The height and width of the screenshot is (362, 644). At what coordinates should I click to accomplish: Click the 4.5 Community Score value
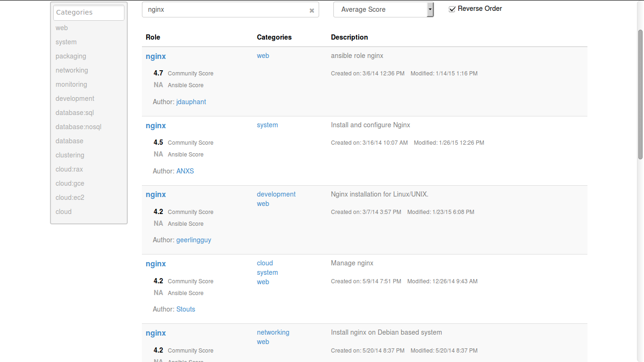pyautogui.click(x=158, y=142)
